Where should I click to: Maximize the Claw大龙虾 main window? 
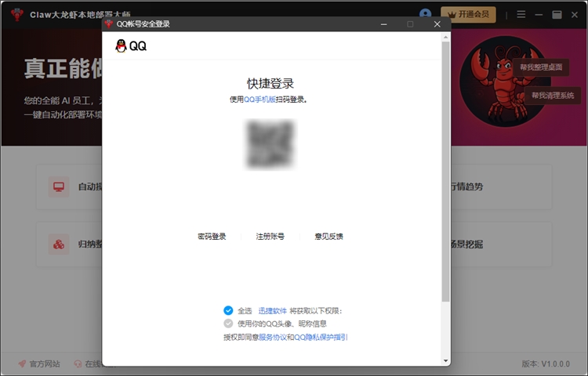tap(557, 15)
